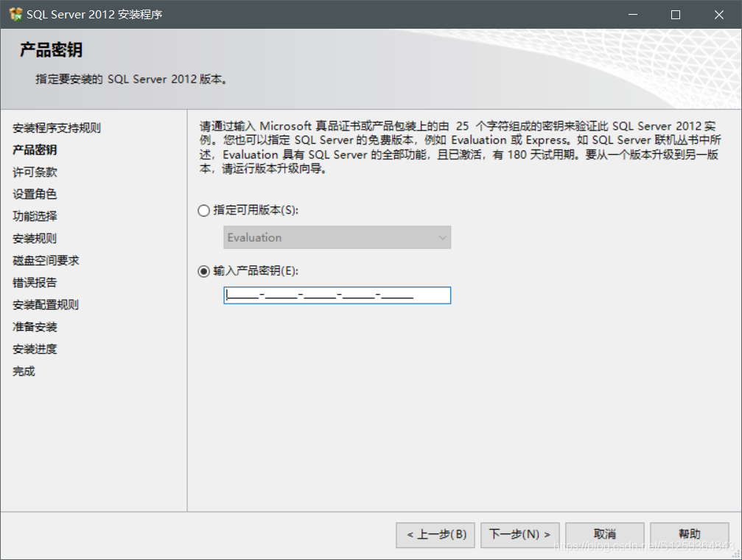Viewport: 742px width, 560px height.
Task: Select the 准备安装 step in sidebar
Action: pyautogui.click(x=35, y=327)
